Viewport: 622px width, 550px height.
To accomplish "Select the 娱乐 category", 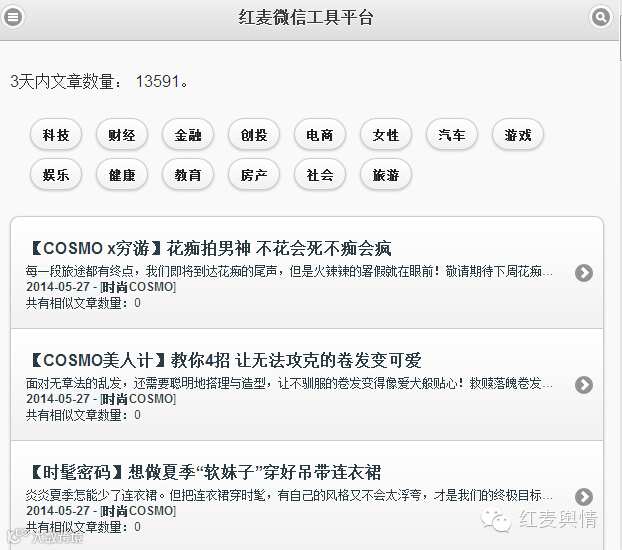I will [x=56, y=175].
